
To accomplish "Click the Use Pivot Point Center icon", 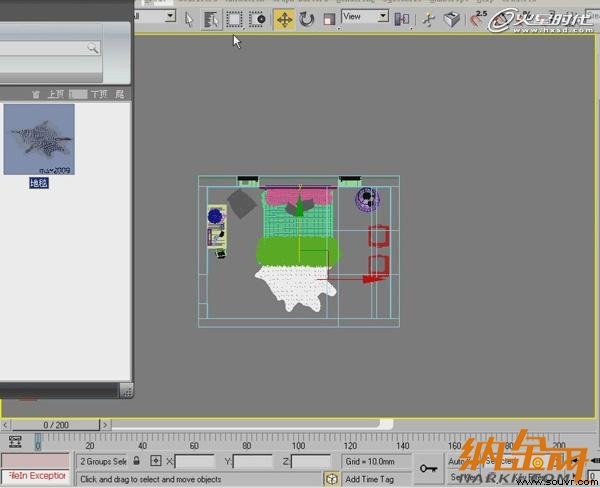I will 402,19.
